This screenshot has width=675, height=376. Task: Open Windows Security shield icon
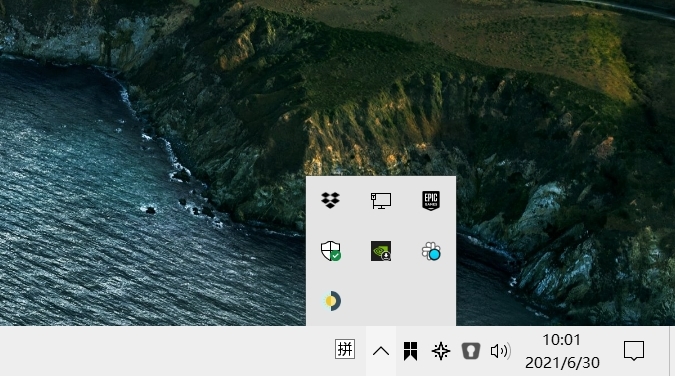pyautogui.click(x=331, y=251)
